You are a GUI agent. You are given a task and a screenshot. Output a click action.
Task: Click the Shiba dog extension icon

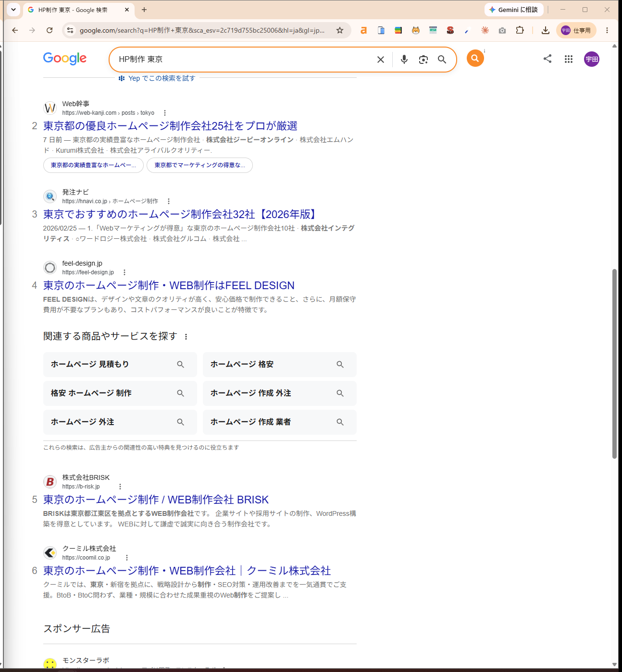tap(416, 30)
